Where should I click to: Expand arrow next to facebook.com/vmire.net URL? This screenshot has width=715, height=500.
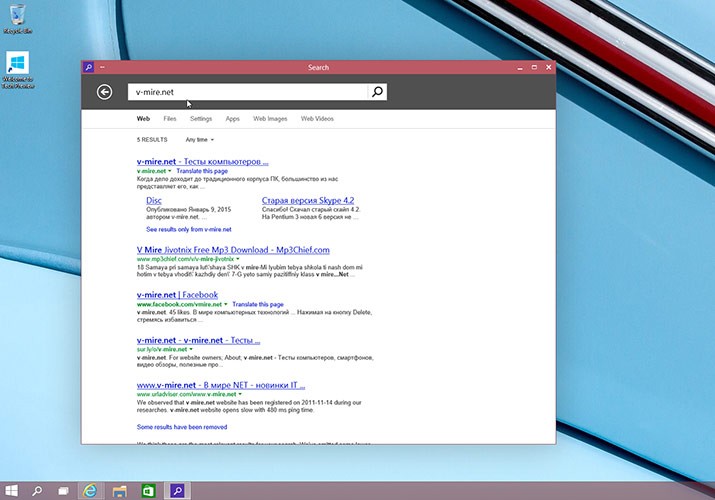pyautogui.click(x=226, y=304)
